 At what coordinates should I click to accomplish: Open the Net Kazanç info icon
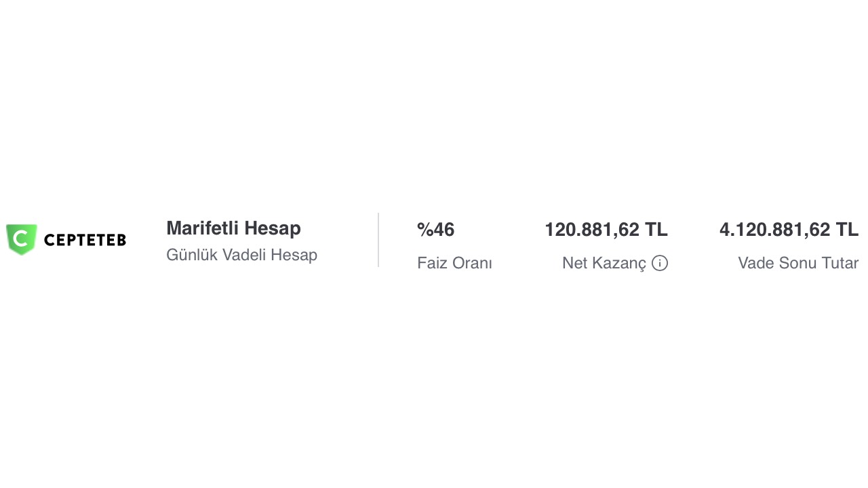660,263
